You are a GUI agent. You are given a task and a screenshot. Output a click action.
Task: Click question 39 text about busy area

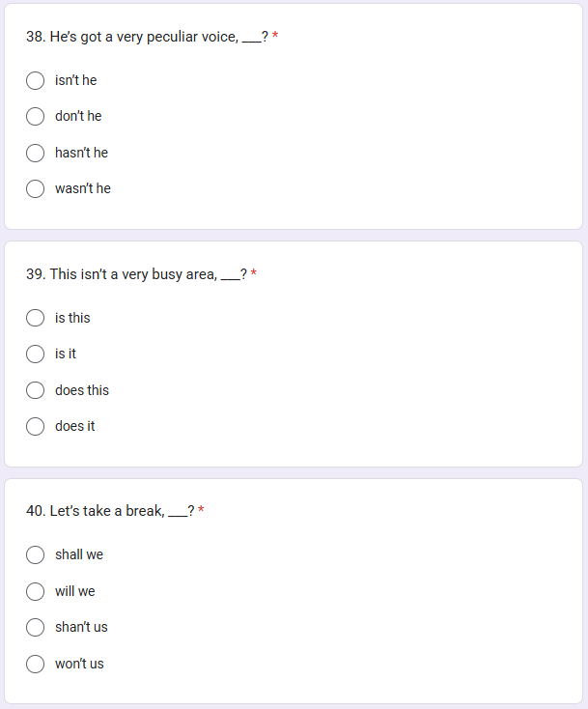click(x=136, y=274)
